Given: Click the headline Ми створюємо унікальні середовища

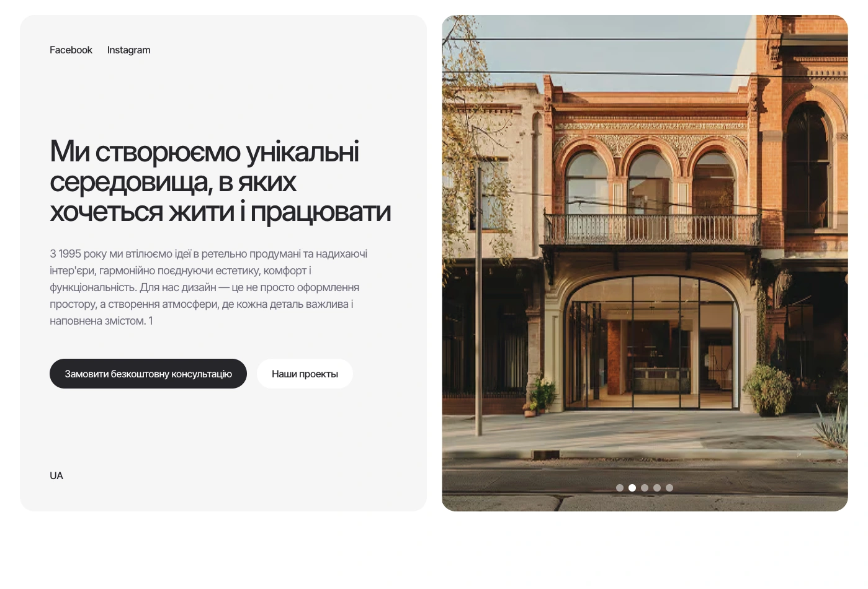Looking at the screenshot, I should tap(220, 181).
